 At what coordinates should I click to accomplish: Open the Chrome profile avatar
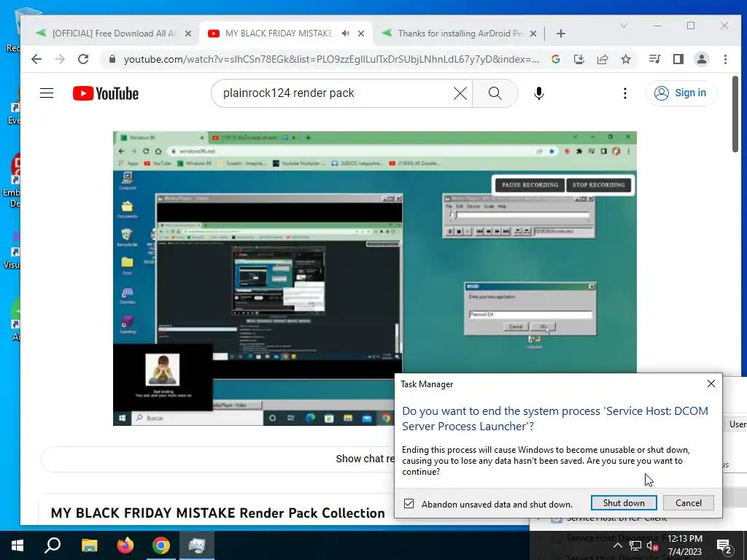tap(701, 59)
